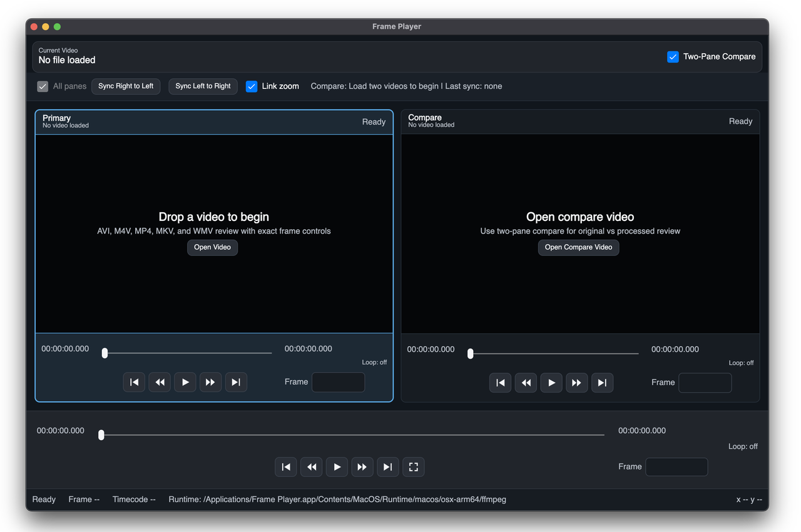Skip to last frame in bottom global controls
The image size is (801, 532).
click(387, 467)
